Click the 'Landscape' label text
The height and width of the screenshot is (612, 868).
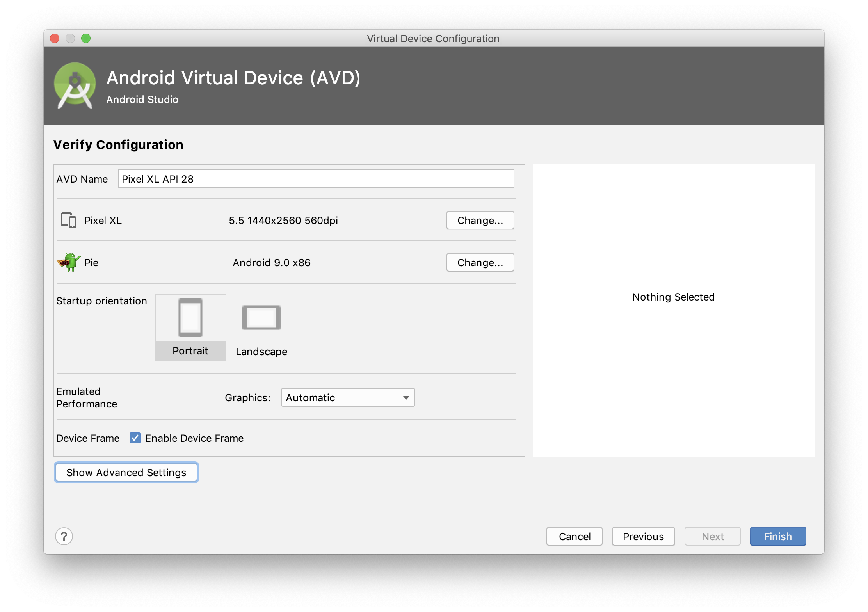(x=261, y=352)
